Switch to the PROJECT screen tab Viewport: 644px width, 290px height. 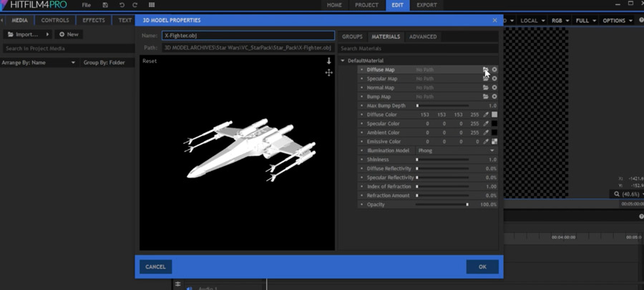pyautogui.click(x=367, y=5)
